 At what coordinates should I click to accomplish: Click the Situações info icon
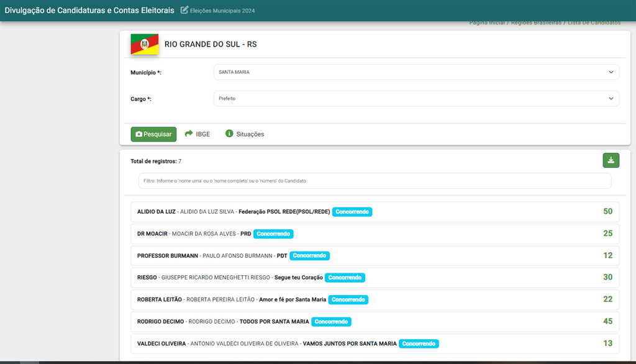(x=229, y=134)
